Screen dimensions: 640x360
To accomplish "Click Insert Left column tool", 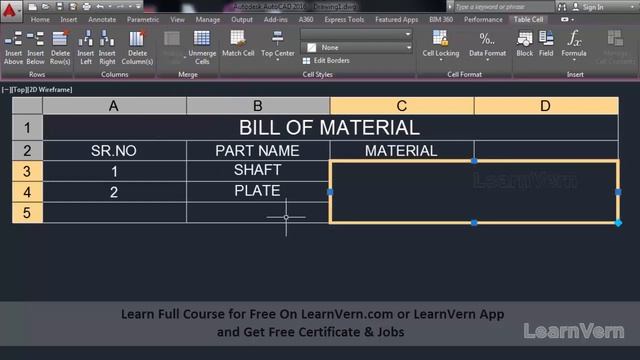I will [x=86, y=48].
